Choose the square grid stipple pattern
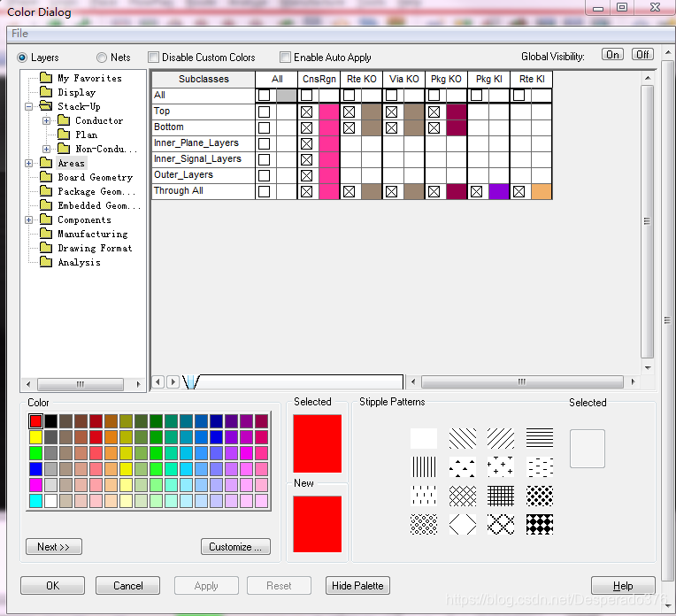The height and width of the screenshot is (616, 676). [501, 496]
